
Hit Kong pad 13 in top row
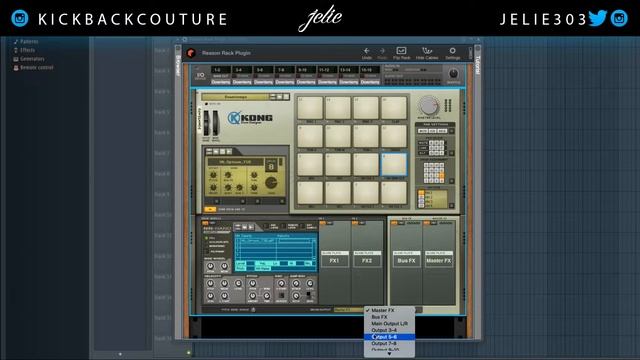tap(310, 108)
